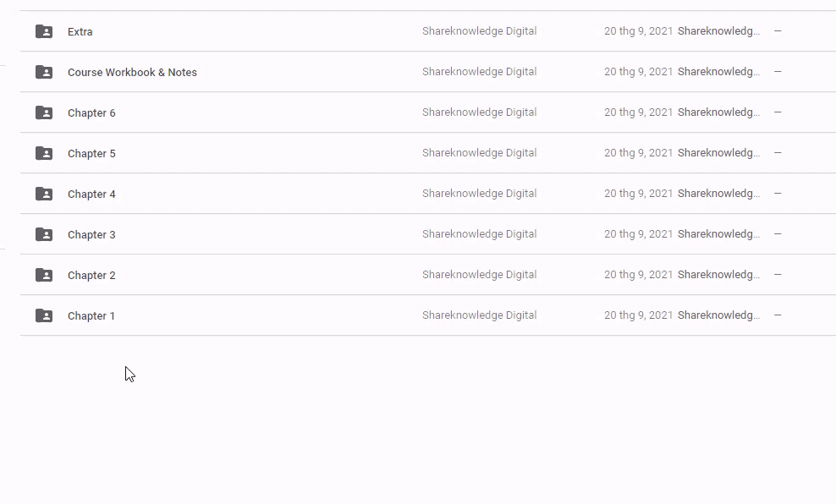Select the Chapter 1 folder name
This screenshot has height=504, width=836.
pos(91,316)
